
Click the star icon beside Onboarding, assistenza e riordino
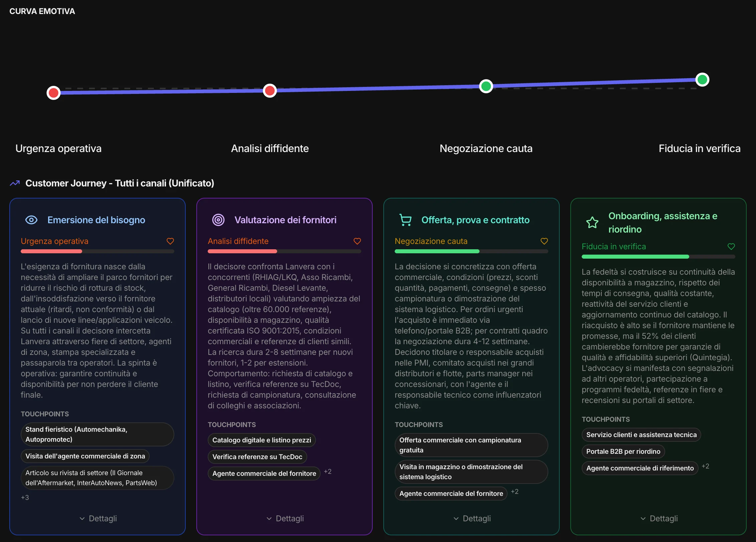592,223
